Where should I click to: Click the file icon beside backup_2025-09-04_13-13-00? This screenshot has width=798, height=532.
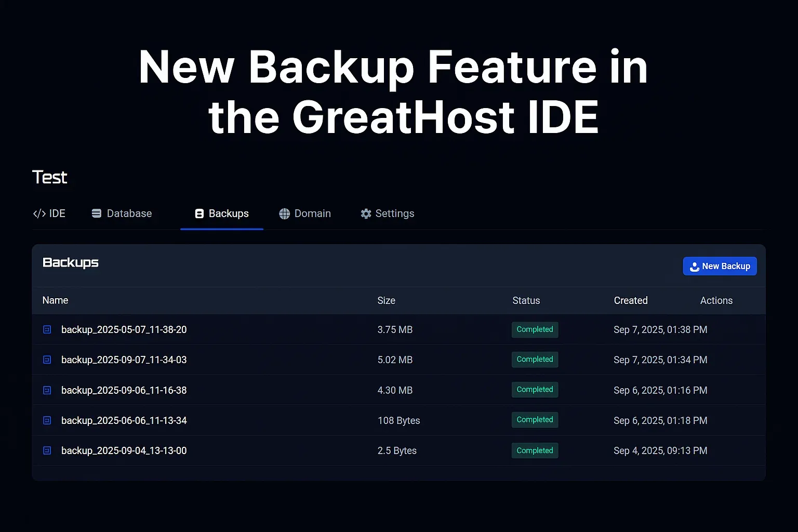pyautogui.click(x=47, y=450)
